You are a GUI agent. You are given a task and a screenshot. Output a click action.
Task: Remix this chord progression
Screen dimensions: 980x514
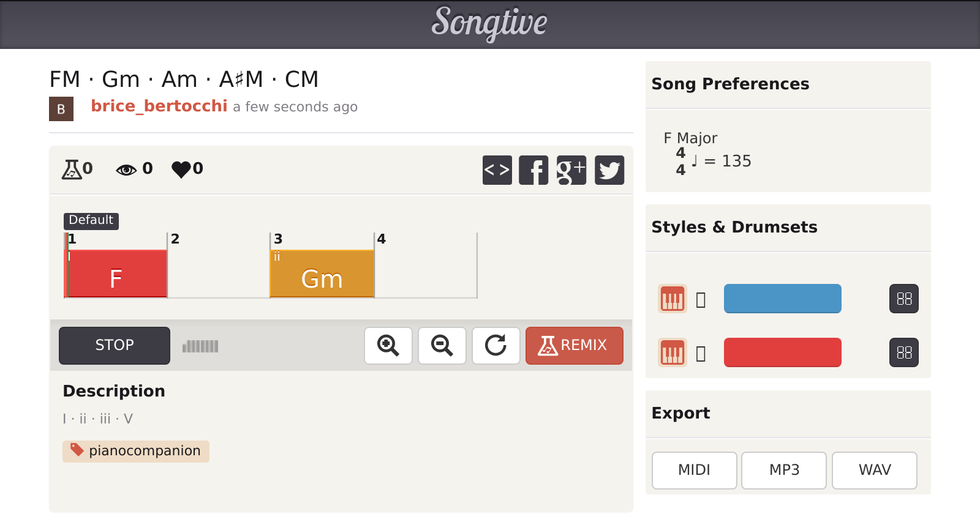click(x=574, y=346)
